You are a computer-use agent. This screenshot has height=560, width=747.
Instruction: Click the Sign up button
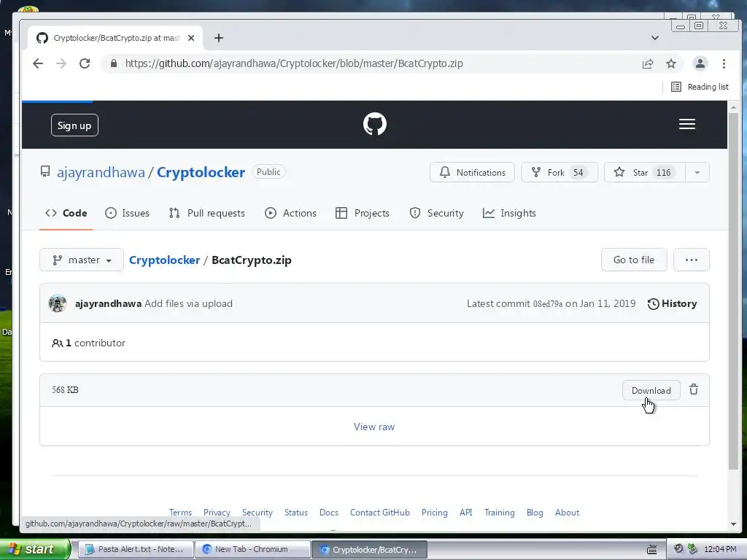[74, 125]
